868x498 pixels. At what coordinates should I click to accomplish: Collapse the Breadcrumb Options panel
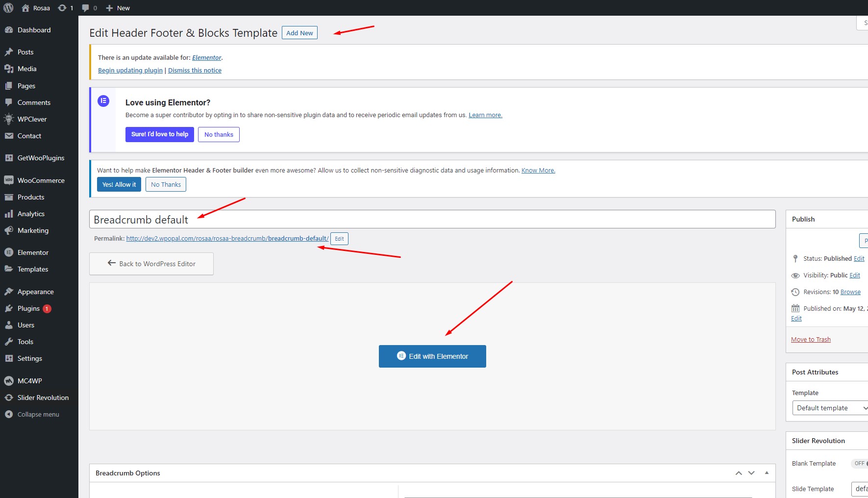click(767, 473)
